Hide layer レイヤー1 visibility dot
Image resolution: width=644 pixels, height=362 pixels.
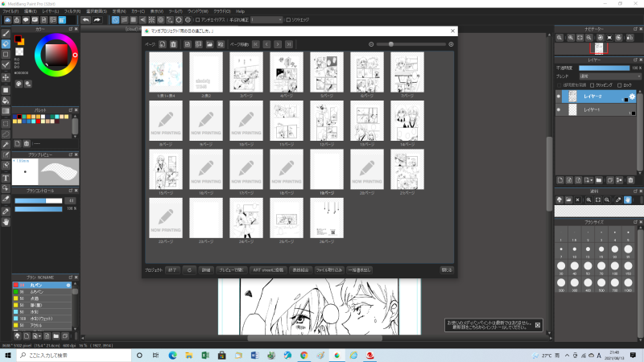point(559,110)
